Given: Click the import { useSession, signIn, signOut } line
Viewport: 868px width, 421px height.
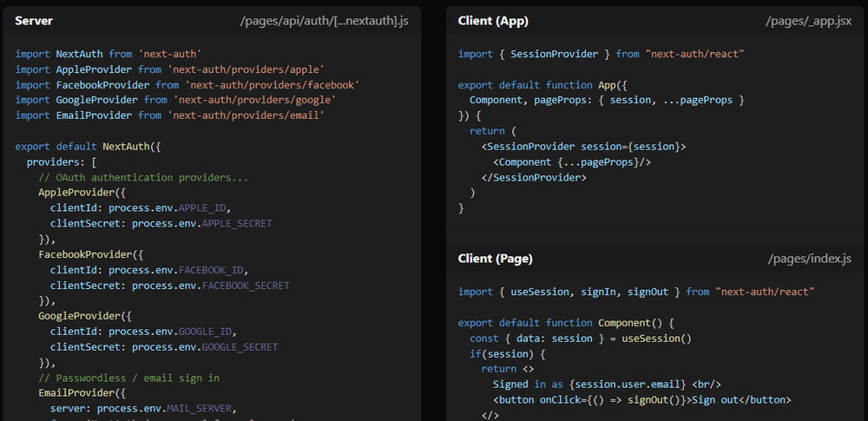Looking at the screenshot, I should [x=636, y=292].
